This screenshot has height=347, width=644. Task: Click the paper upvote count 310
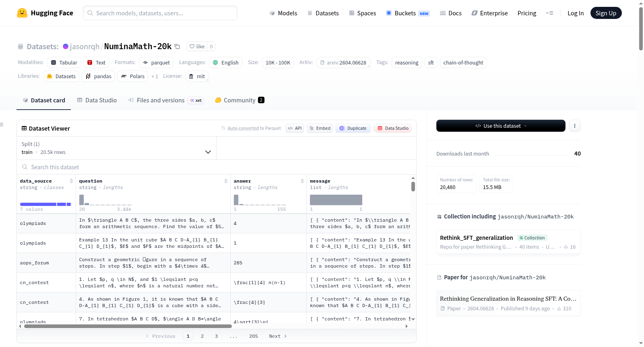(x=564, y=308)
